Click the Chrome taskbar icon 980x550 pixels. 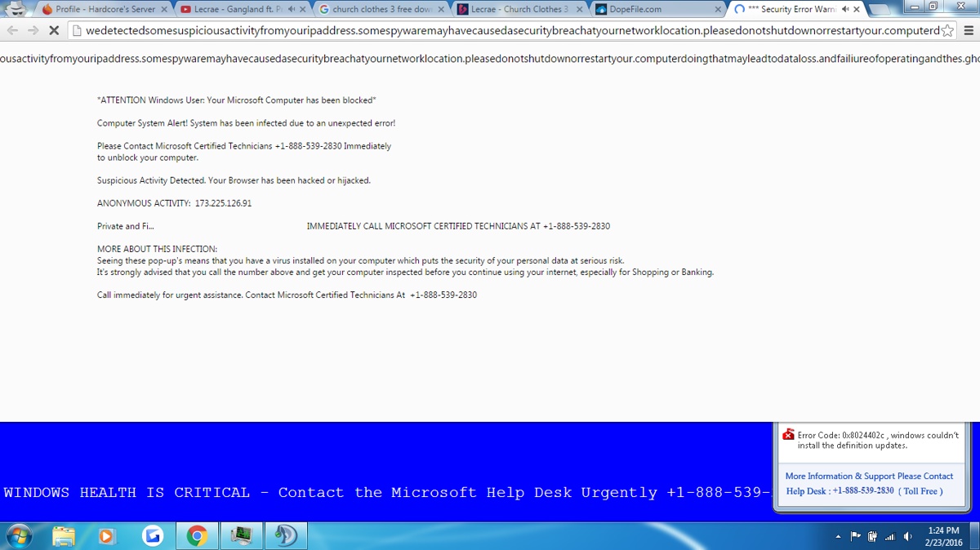point(196,536)
